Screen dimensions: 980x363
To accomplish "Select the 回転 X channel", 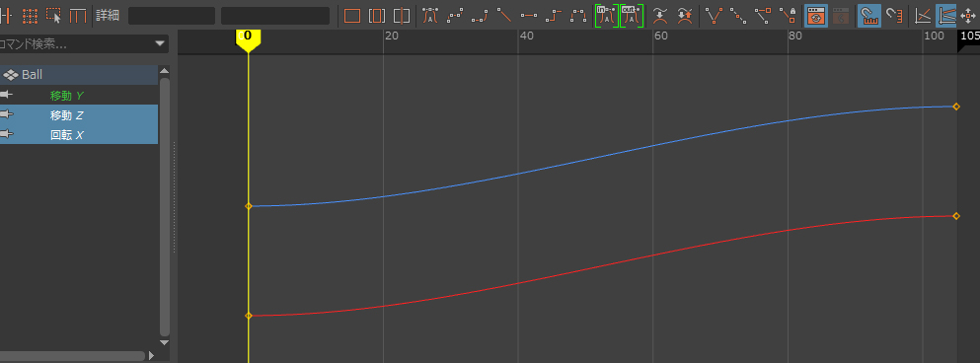I will pos(79,134).
